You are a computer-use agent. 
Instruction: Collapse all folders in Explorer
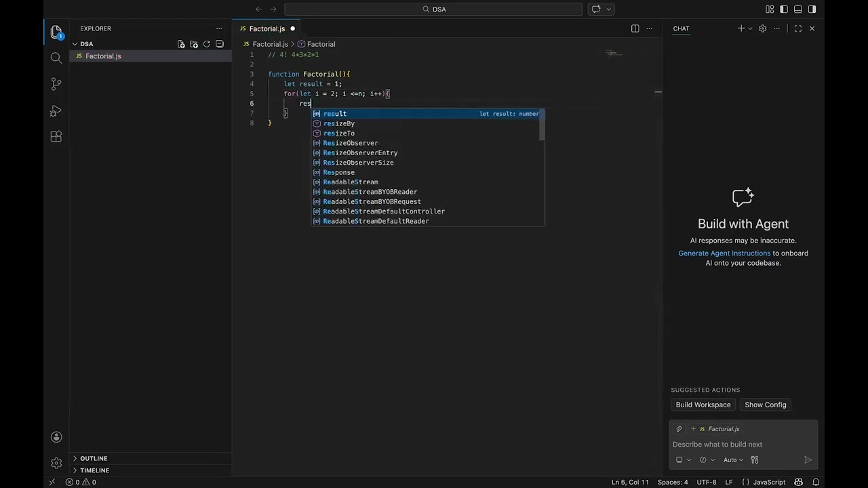220,44
